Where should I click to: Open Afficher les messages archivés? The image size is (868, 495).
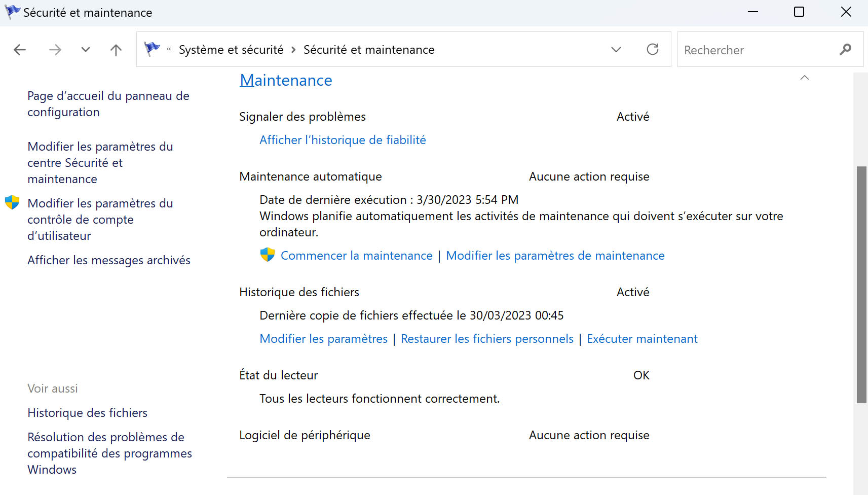click(109, 260)
